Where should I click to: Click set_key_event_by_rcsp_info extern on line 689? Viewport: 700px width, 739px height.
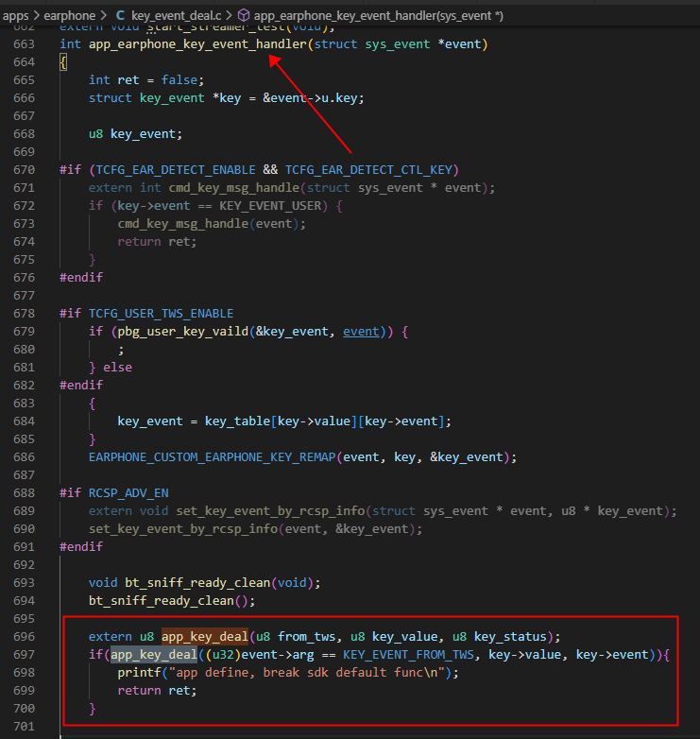click(x=270, y=511)
